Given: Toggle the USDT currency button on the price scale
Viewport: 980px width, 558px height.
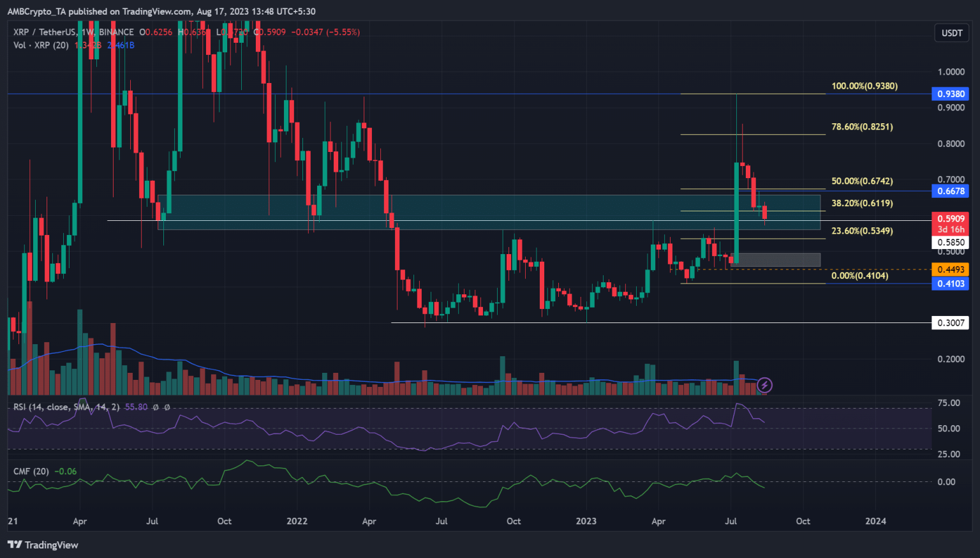Looking at the screenshot, I should coord(951,33).
